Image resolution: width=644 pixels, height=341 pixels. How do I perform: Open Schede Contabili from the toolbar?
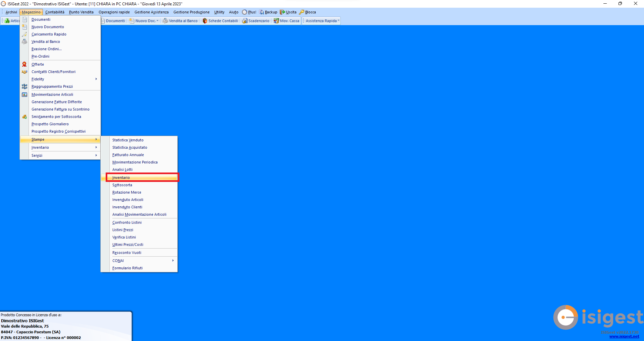tap(220, 21)
